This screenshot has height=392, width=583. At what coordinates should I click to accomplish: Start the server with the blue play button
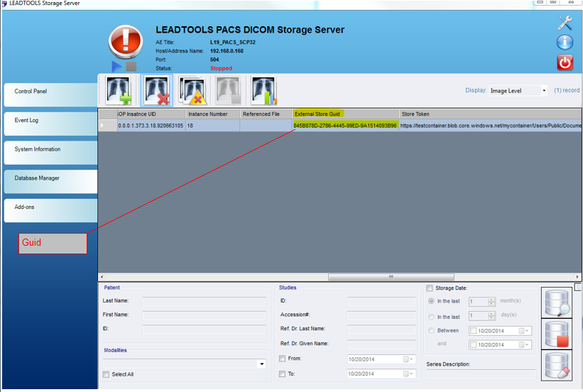(x=116, y=67)
